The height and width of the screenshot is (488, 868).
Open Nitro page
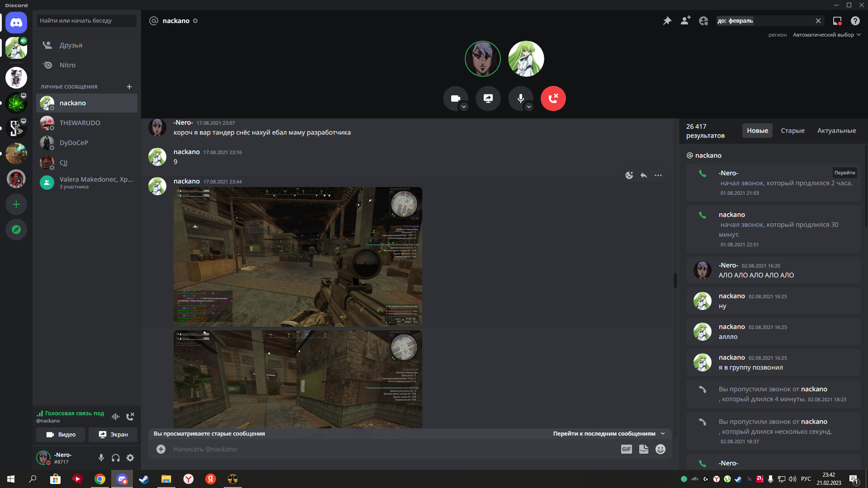pos(87,65)
